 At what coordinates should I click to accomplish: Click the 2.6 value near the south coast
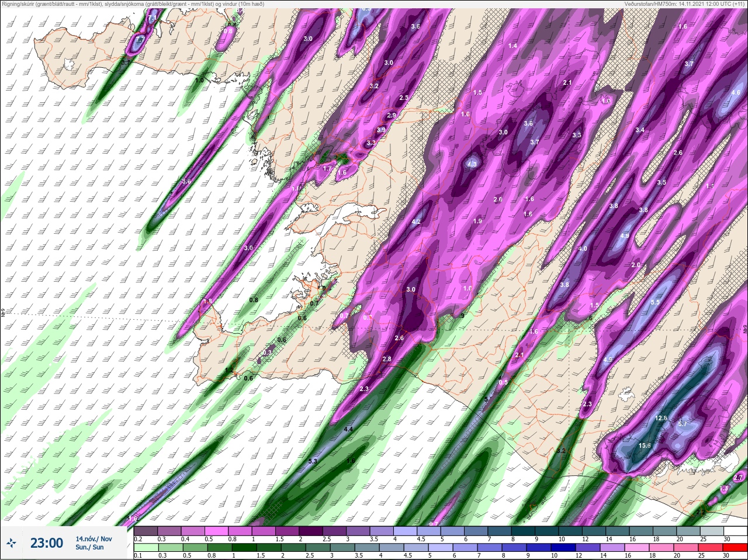pos(399,338)
